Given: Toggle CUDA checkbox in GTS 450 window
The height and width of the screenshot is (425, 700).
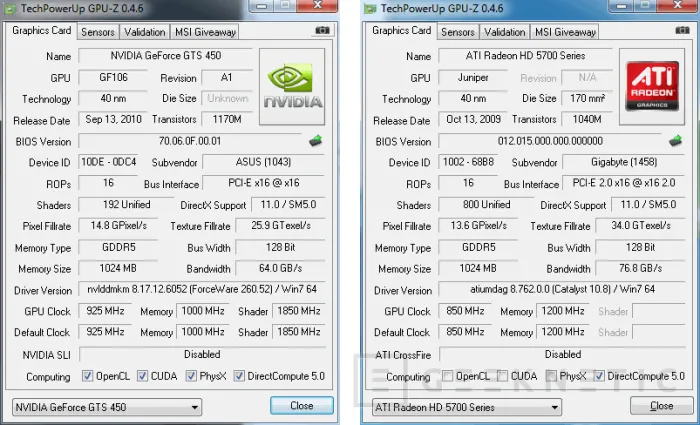Looking at the screenshot, I should (142, 376).
